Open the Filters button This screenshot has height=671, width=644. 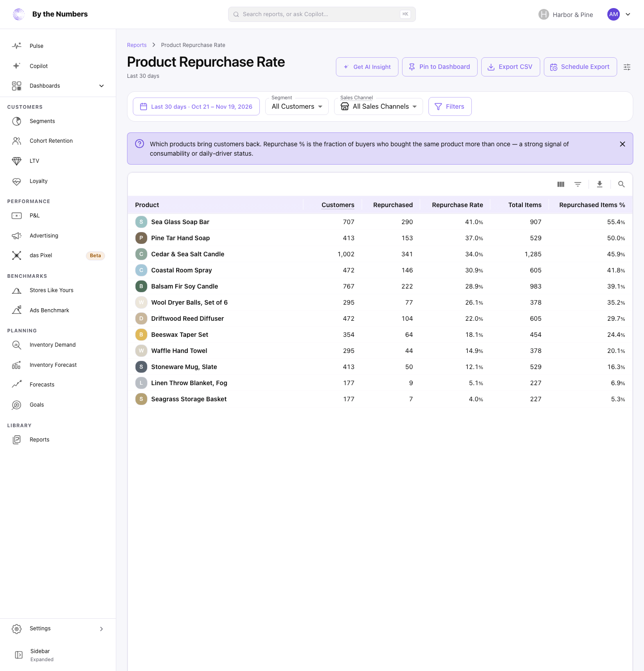[x=450, y=106]
